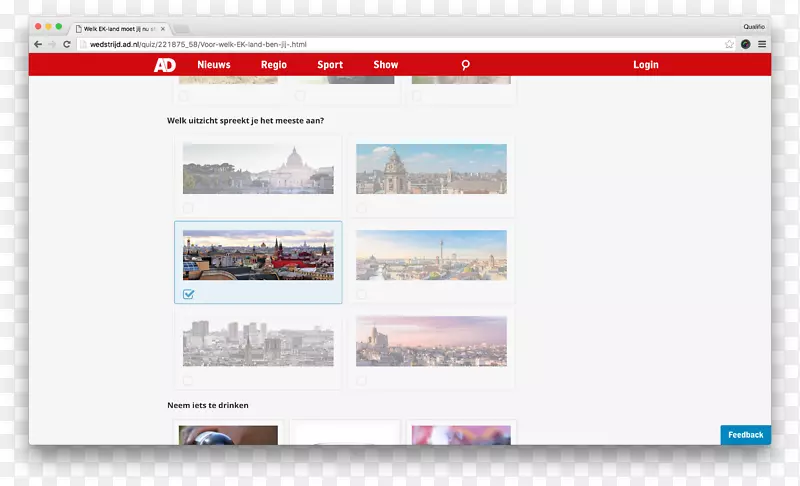The height and width of the screenshot is (486, 800).
Task: Click the AD logo in the red header
Action: point(165,65)
